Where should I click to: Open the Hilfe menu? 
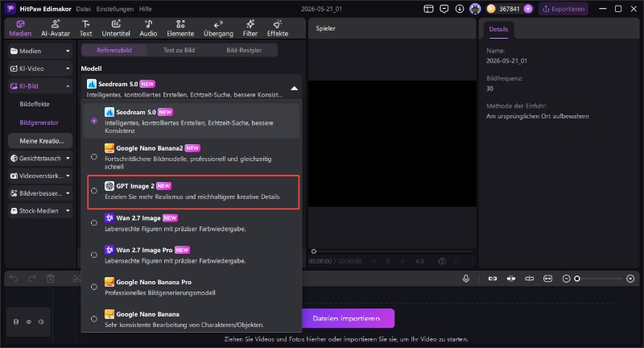[146, 9]
